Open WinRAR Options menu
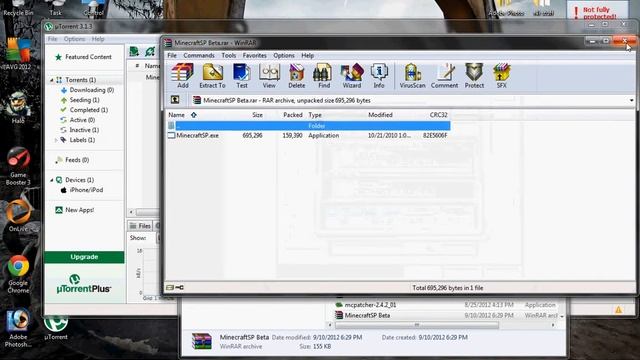This screenshot has height=360, width=640. [x=284, y=56]
